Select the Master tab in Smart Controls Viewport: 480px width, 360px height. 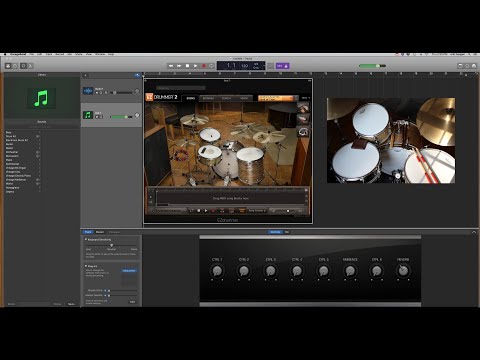coord(100,232)
